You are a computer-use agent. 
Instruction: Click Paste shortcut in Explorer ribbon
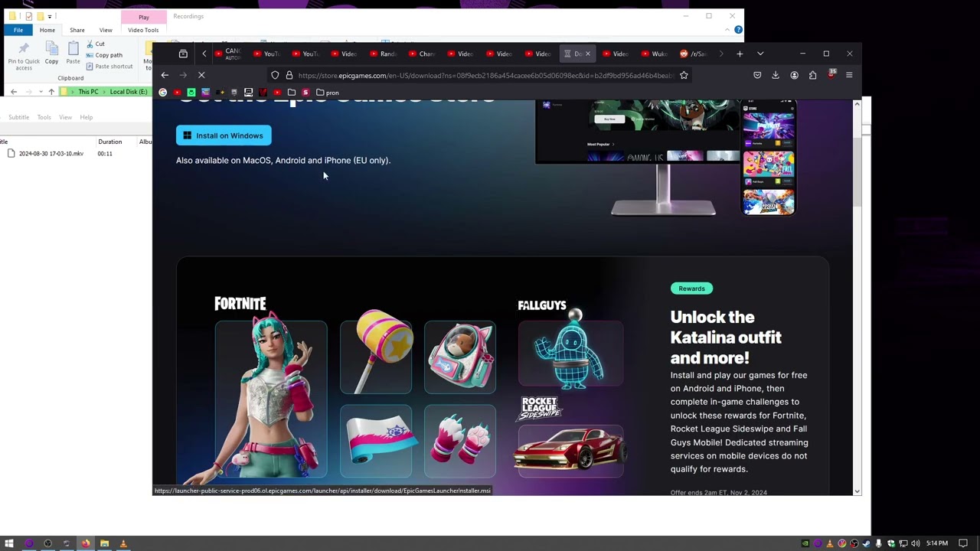pyautogui.click(x=109, y=67)
